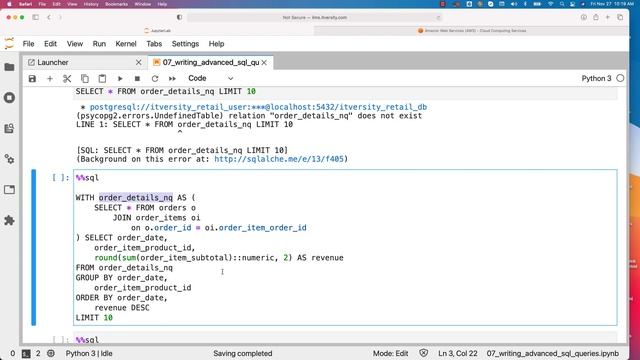
Task: Run the selected cell
Action: 120,78
